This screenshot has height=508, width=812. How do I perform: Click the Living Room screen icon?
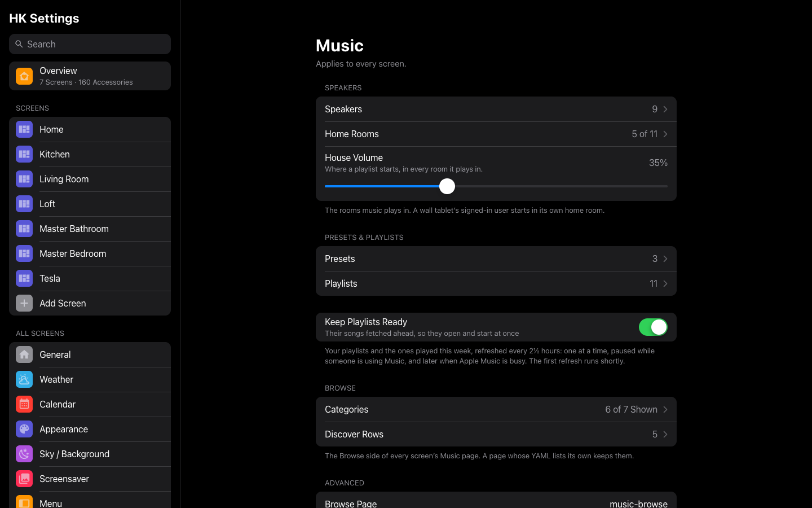(x=24, y=179)
